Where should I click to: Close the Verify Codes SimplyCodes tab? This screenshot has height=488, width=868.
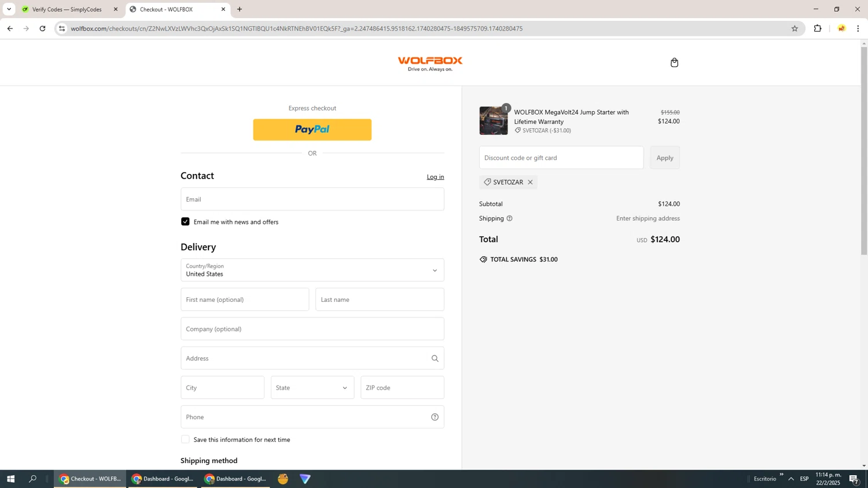[116, 9]
